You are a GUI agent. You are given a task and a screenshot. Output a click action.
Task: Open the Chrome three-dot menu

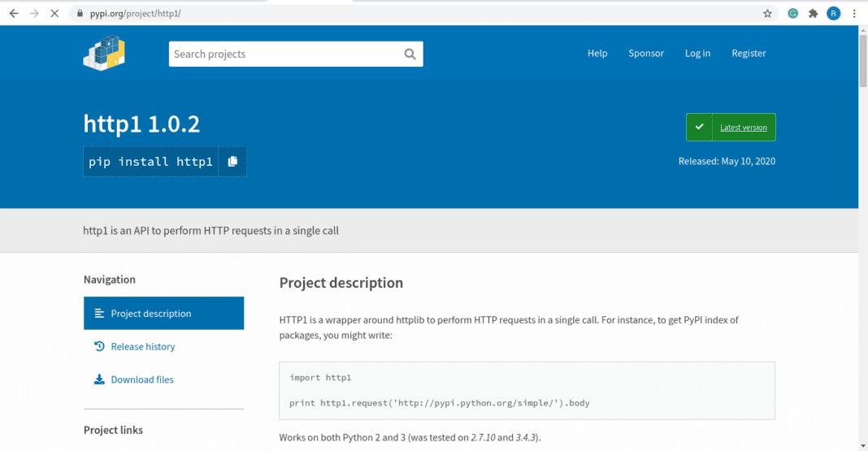click(854, 14)
